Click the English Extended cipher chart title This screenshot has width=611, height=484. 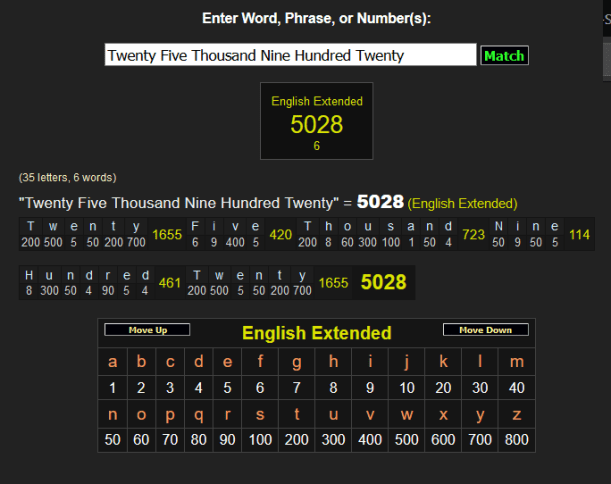coord(316,333)
